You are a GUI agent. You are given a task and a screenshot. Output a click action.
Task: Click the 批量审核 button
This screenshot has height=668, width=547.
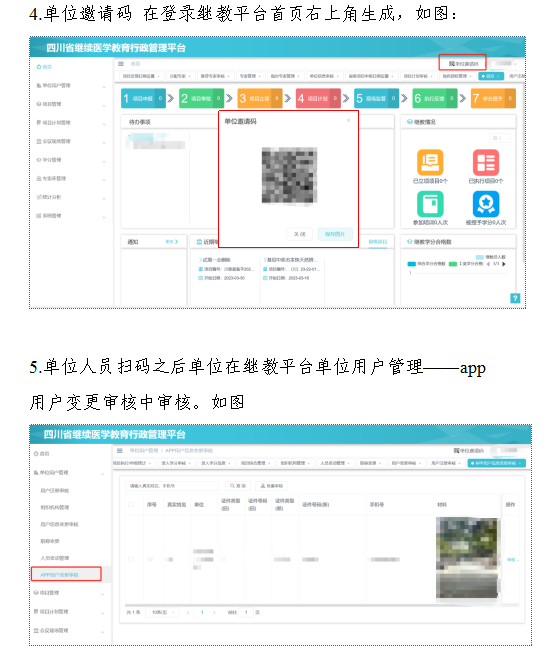coord(271,486)
